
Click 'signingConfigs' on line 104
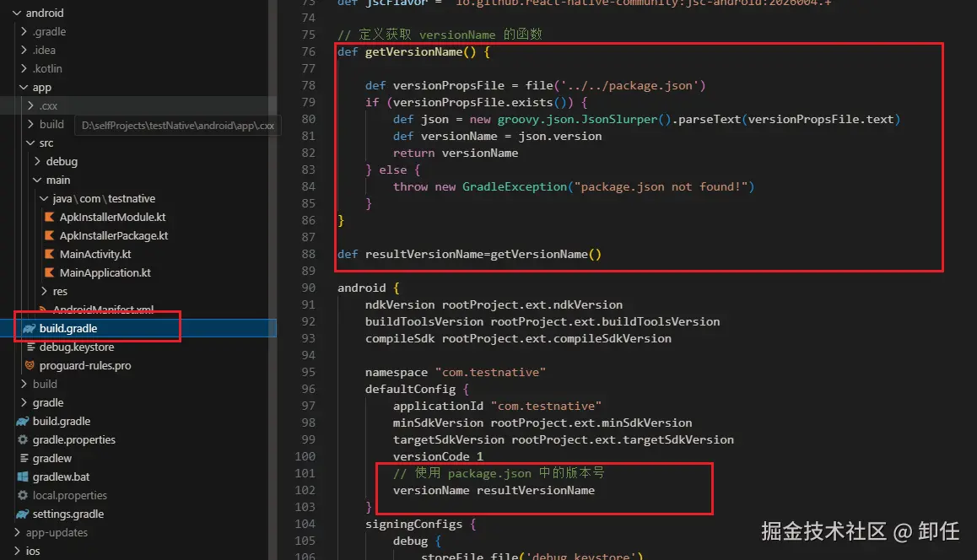(x=413, y=524)
